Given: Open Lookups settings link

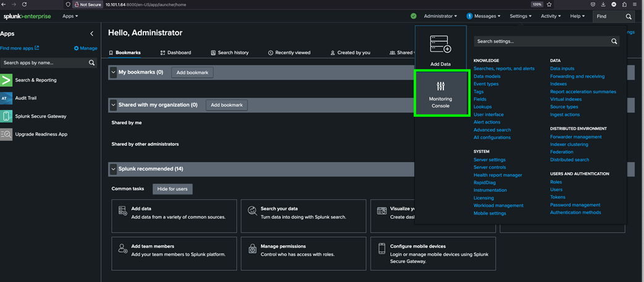Looking at the screenshot, I should (x=483, y=107).
